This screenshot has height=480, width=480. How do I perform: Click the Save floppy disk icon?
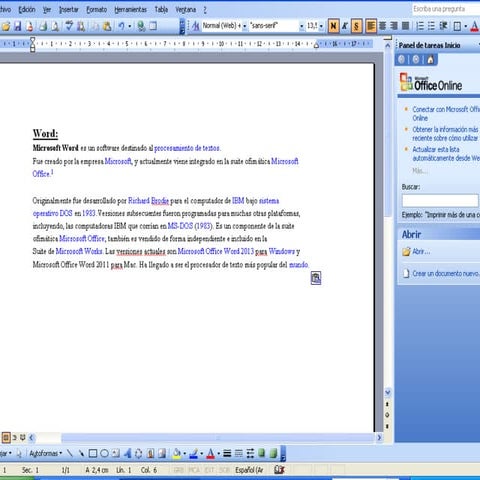coord(17,26)
